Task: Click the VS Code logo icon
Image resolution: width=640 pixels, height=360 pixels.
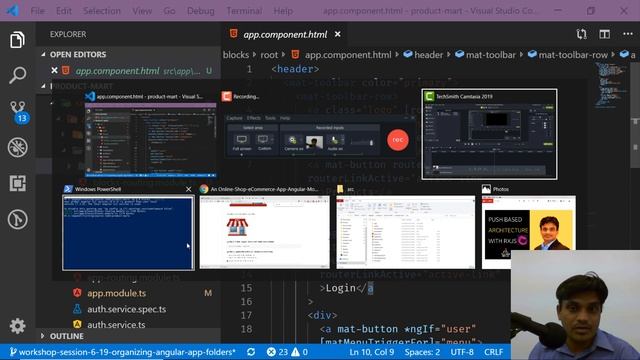Action: pos(12,10)
